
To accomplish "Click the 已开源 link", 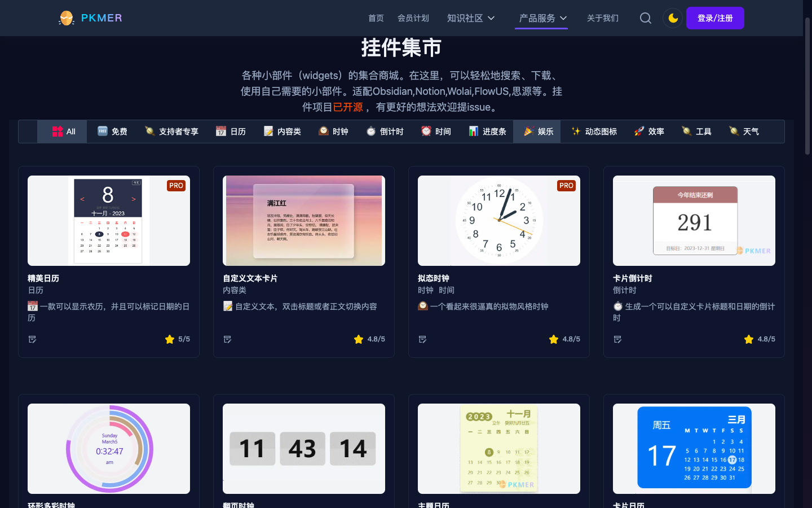I will tap(348, 107).
